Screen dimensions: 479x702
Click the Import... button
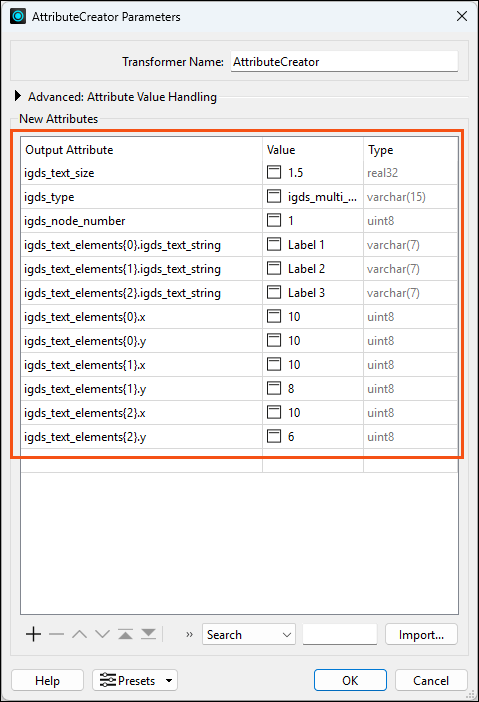[x=421, y=634]
